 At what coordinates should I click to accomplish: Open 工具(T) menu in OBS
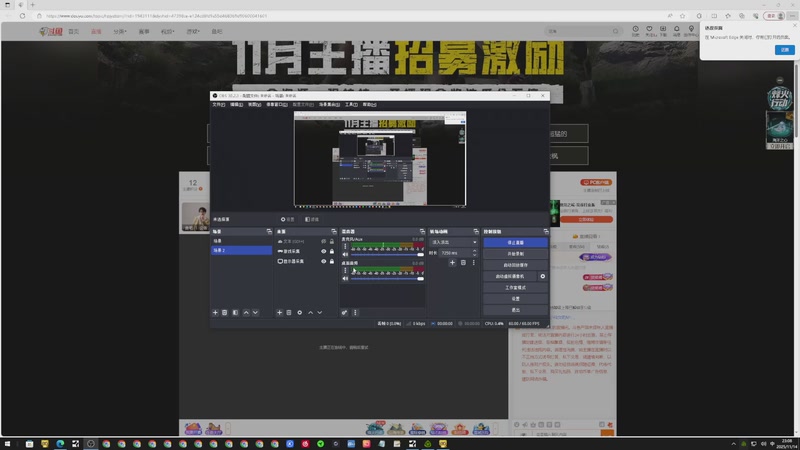(x=351, y=105)
